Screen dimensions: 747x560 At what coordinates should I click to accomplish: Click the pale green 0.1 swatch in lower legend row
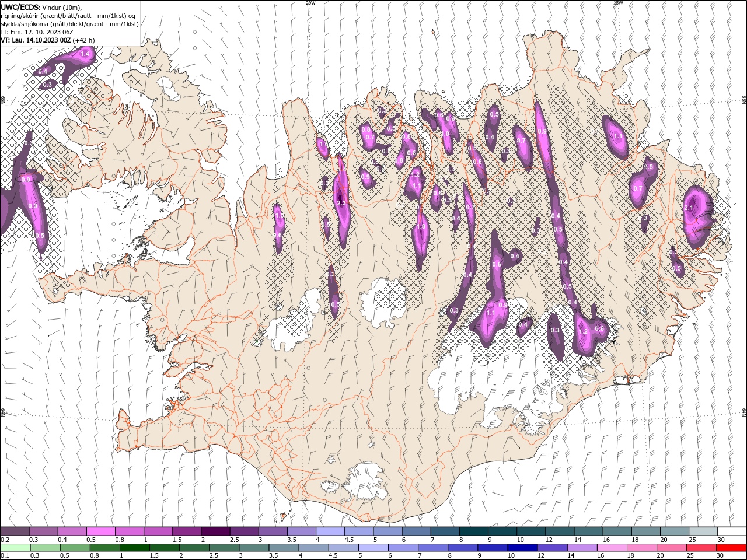[x=15, y=548]
